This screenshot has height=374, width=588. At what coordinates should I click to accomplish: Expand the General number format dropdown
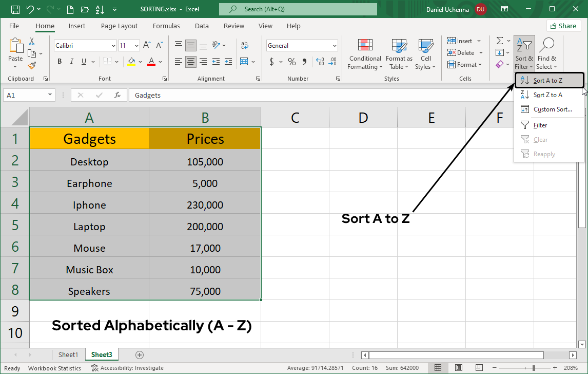334,46
